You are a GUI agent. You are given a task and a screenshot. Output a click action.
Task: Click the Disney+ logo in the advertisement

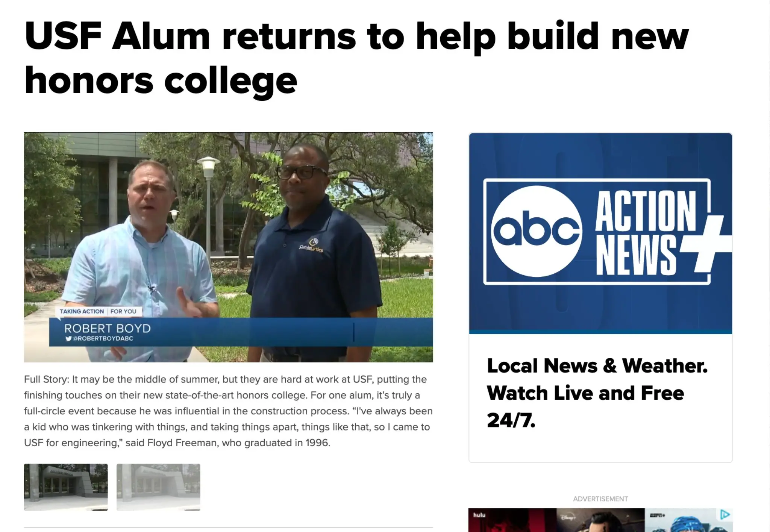[568, 517]
